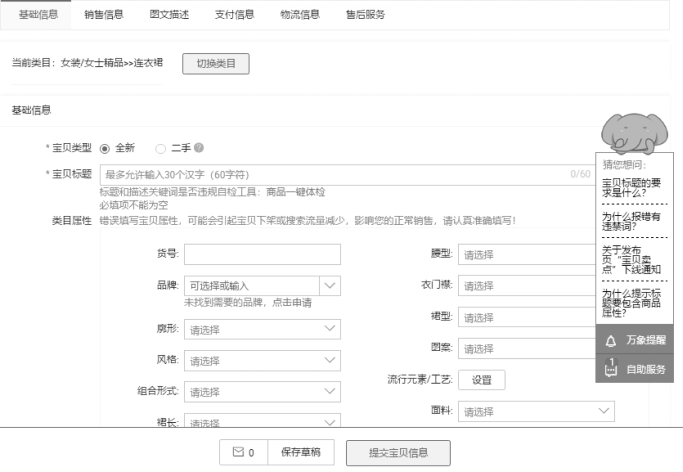
Task: Focus the 宝贝标题 input field
Action: click(x=348, y=175)
